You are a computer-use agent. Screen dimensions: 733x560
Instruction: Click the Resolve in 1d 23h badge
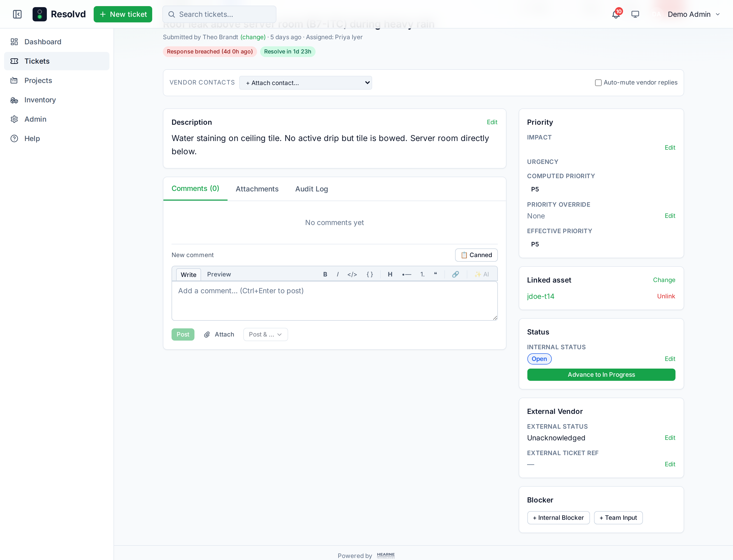tap(287, 51)
